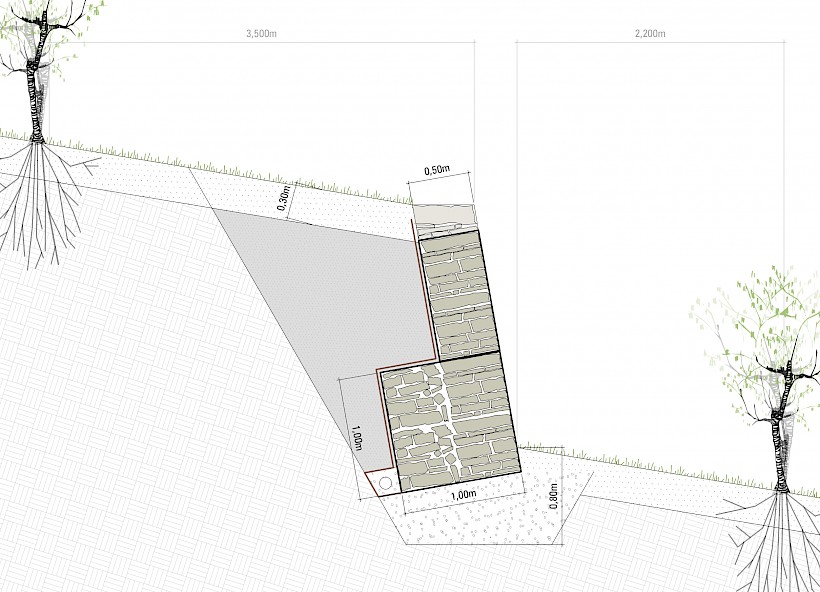Select the 0,50m wall width label
This screenshot has height=592, width=820.
coord(436,171)
